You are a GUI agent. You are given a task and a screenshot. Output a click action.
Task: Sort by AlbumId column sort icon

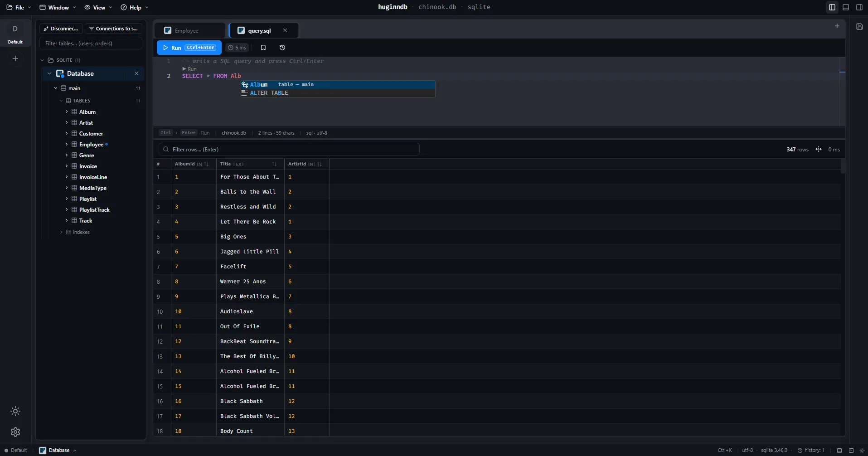click(206, 164)
